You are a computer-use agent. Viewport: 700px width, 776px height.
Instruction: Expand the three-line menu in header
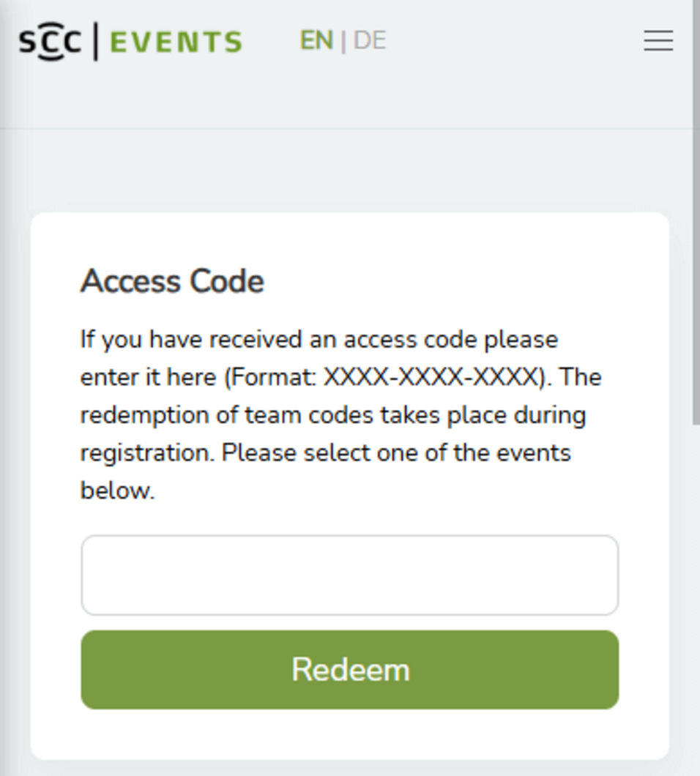(658, 41)
